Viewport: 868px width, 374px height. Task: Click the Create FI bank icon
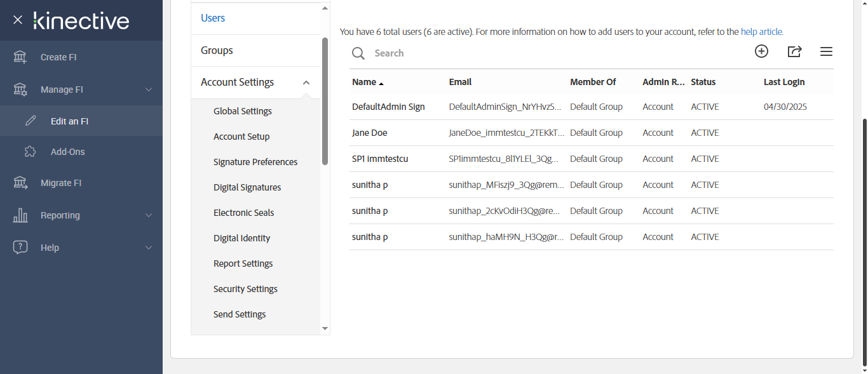20,57
